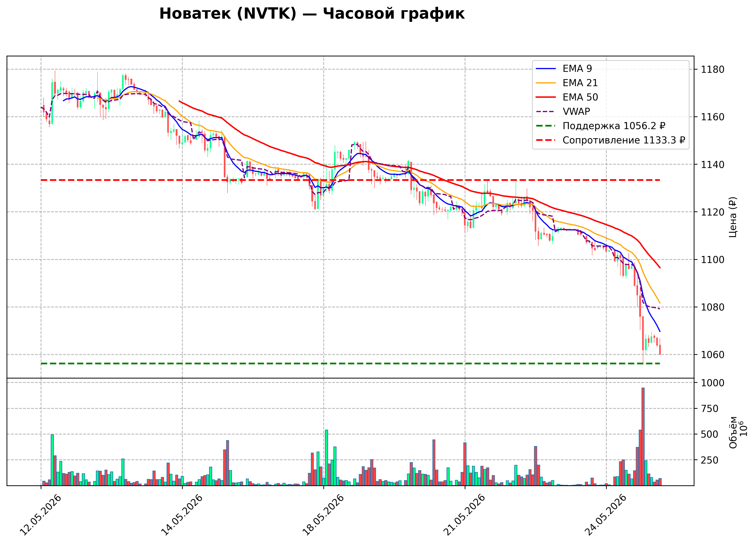
Task: Click the price axis tick "1060"
Action: [x=713, y=355]
